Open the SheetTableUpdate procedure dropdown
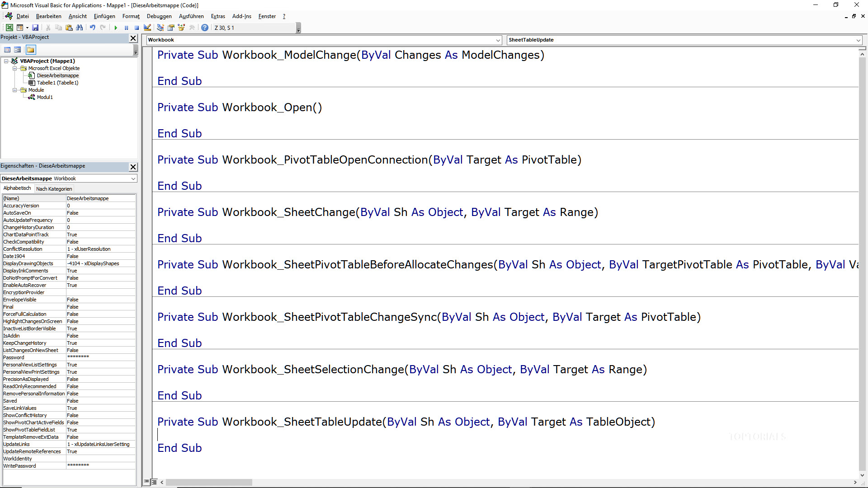The height and width of the screenshot is (488, 868). pyautogui.click(x=858, y=40)
